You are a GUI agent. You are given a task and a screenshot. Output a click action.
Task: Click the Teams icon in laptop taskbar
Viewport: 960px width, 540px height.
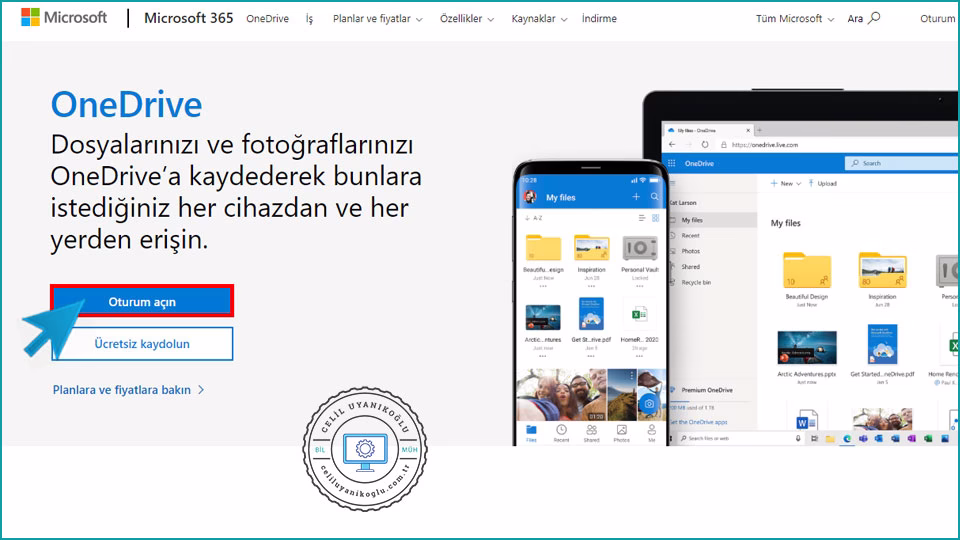[863, 438]
